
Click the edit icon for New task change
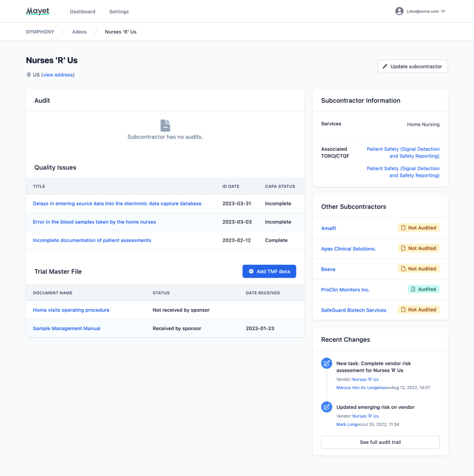(x=327, y=363)
